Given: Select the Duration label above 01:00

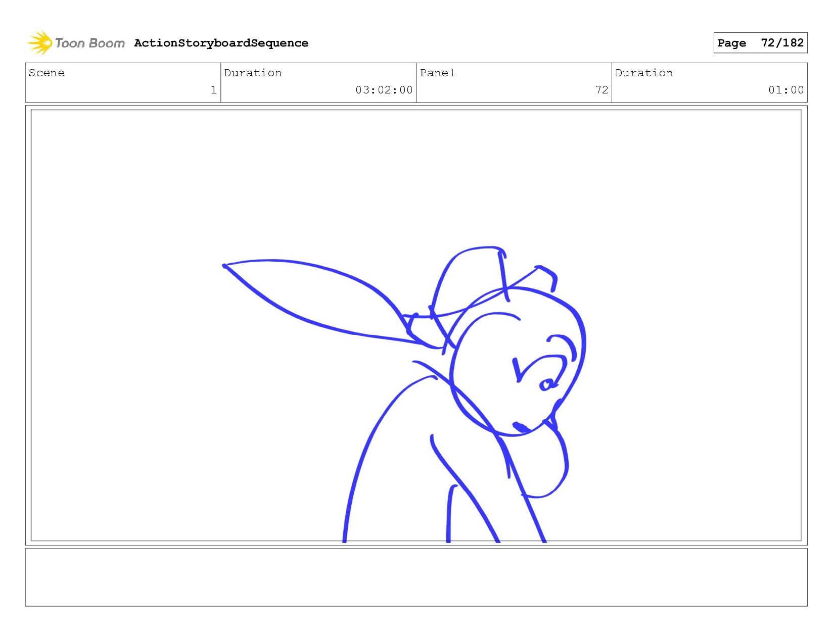Looking at the screenshot, I should [x=644, y=73].
